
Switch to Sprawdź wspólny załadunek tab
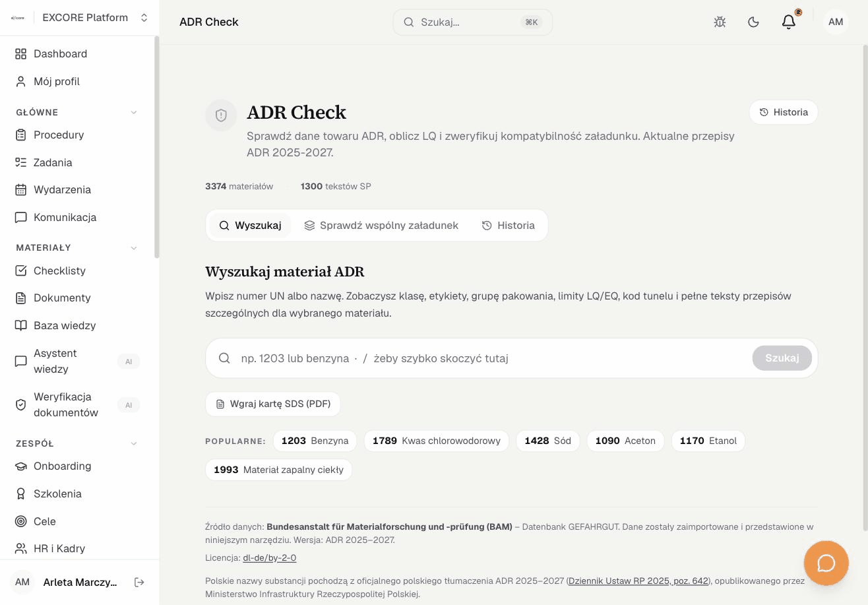click(x=381, y=225)
